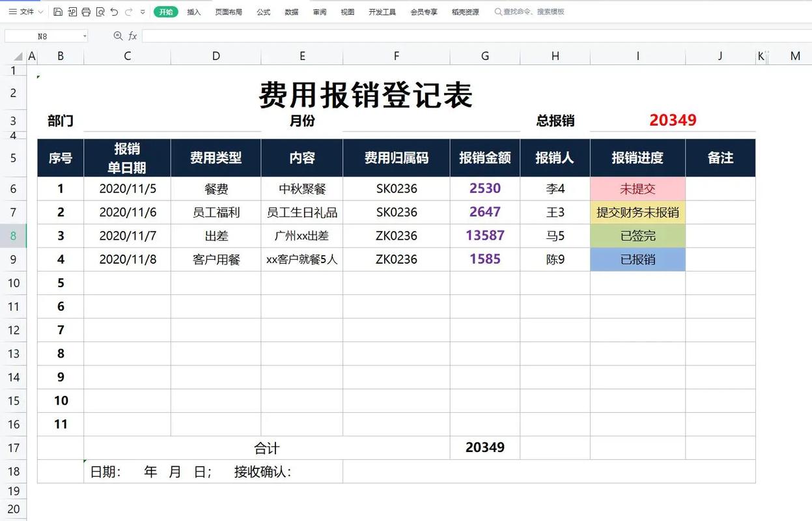The image size is (812, 521).
Task: Click the amount cell 2647
Action: point(485,212)
